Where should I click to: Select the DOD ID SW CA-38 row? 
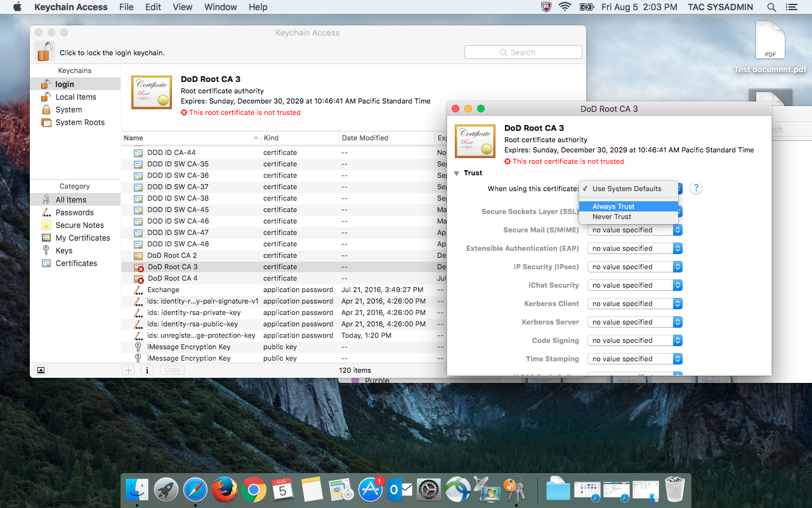pyautogui.click(x=284, y=198)
